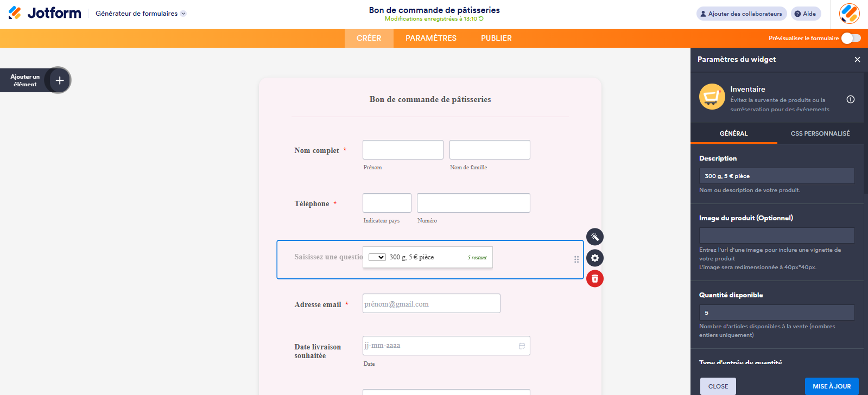Screen dimensions: 868x395
Task: Click the orange Inventory shopping cart icon
Action: (x=712, y=97)
